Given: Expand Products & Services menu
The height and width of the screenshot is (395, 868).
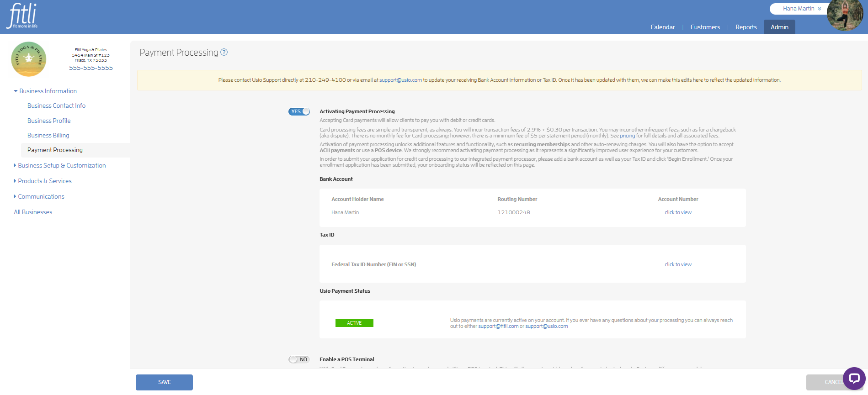Looking at the screenshot, I should 43,181.
